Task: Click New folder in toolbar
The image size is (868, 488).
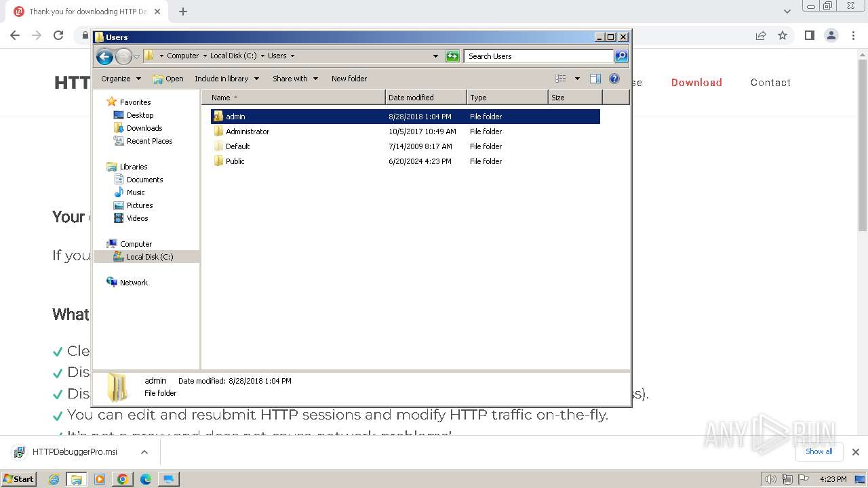Action: [349, 79]
